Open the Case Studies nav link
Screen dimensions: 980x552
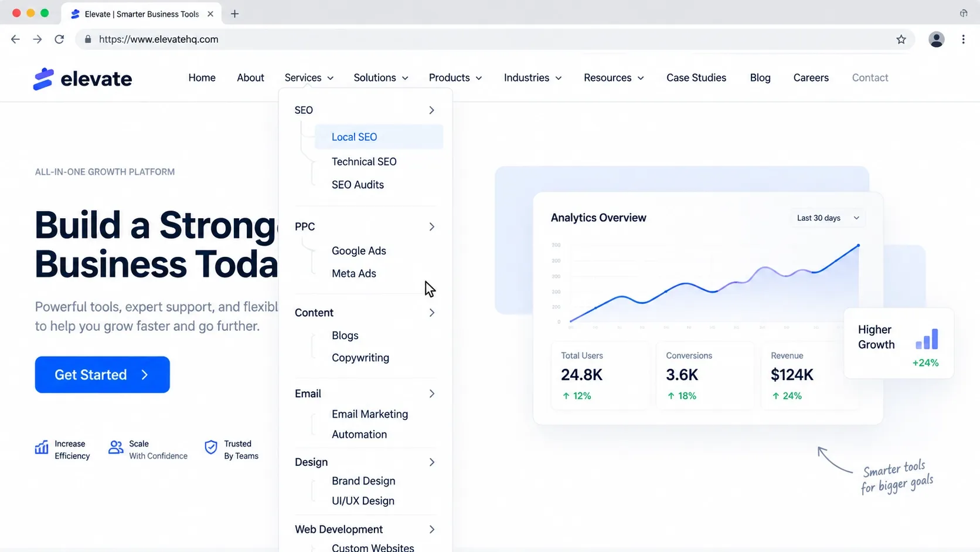point(696,77)
